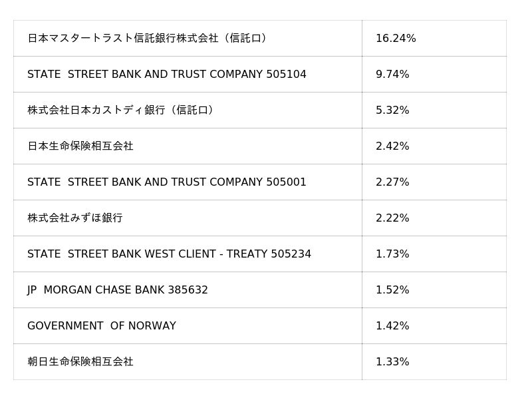Select the 2.27% percentage cell

point(392,182)
